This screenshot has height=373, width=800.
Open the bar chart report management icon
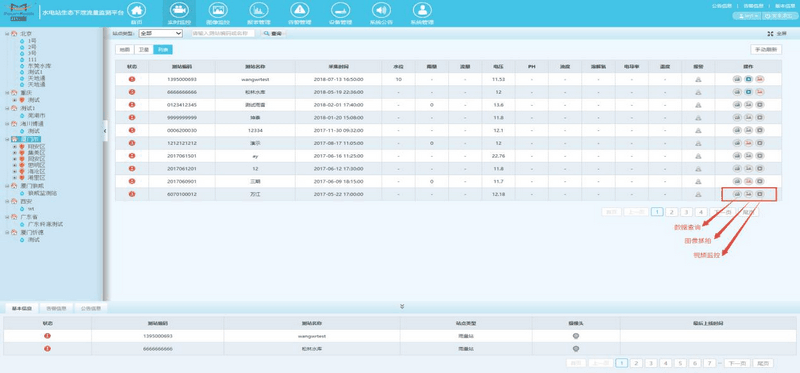click(x=259, y=10)
